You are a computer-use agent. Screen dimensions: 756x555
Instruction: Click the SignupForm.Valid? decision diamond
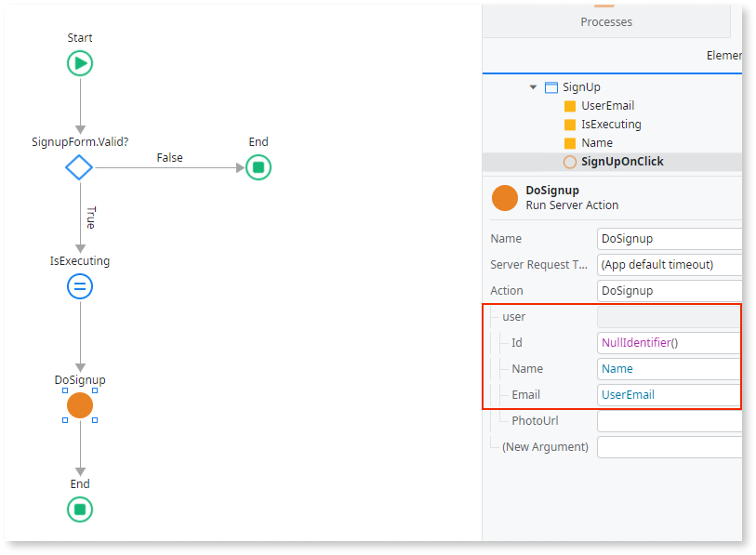[79, 167]
